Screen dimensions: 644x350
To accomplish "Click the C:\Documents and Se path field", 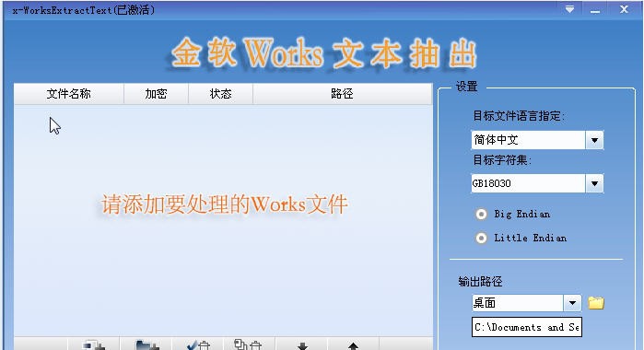I will tap(527, 327).
